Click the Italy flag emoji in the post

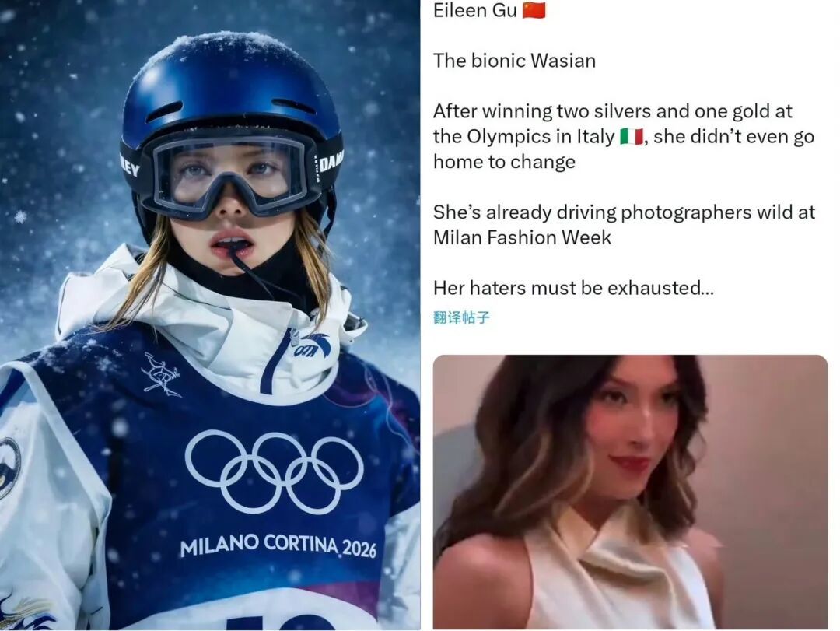click(631, 137)
